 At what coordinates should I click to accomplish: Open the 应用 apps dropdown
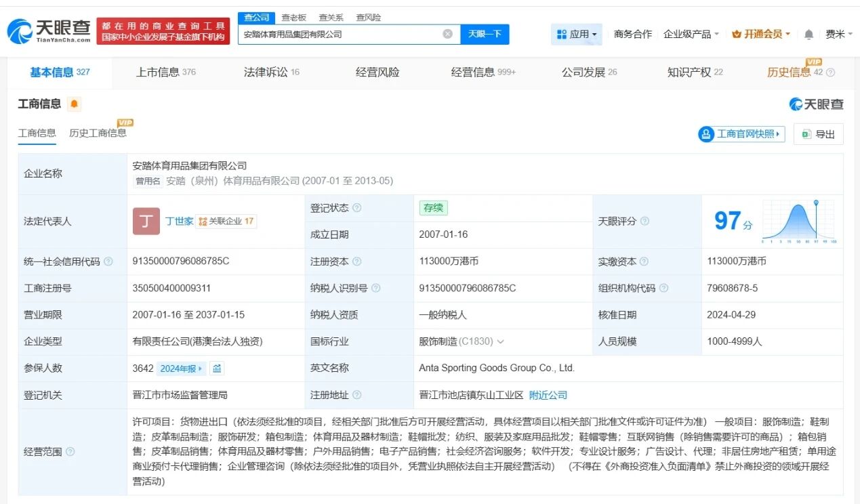coord(577,34)
